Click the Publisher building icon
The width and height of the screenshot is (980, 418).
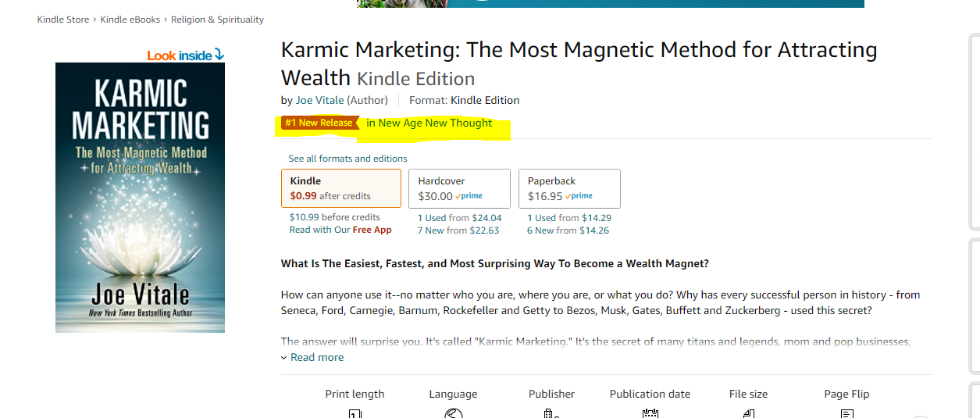pos(551,413)
